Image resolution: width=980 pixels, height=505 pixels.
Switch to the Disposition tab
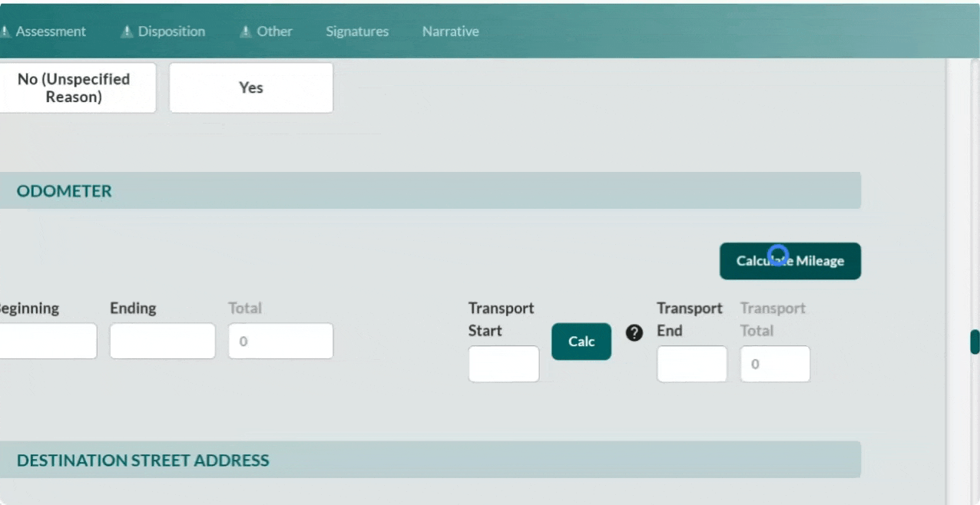(171, 31)
